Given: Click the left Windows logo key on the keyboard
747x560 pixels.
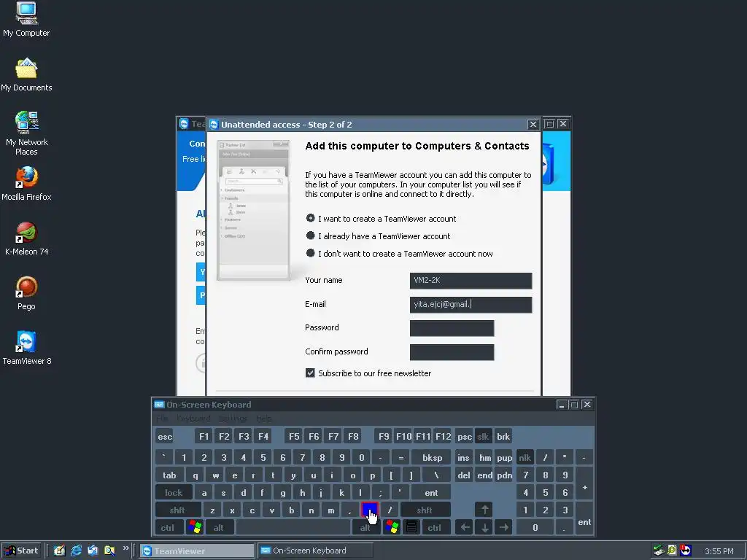Looking at the screenshot, I should point(195,527).
